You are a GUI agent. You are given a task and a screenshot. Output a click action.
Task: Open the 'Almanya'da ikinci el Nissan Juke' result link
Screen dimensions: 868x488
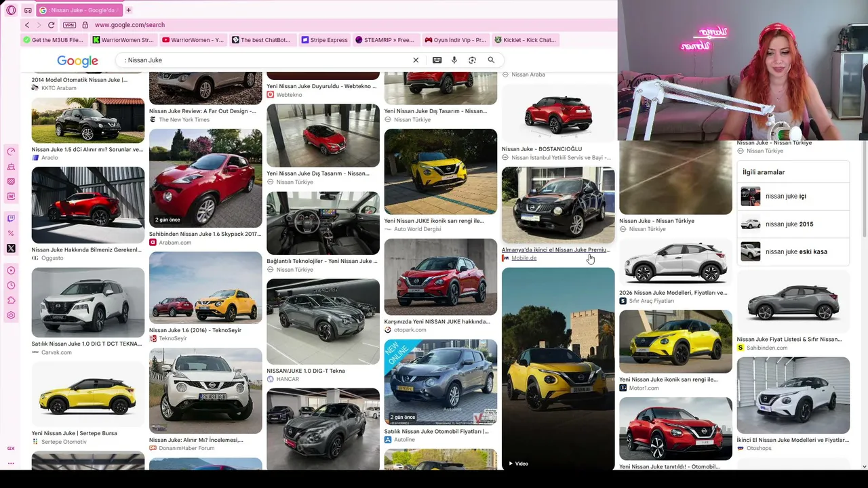pos(556,250)
